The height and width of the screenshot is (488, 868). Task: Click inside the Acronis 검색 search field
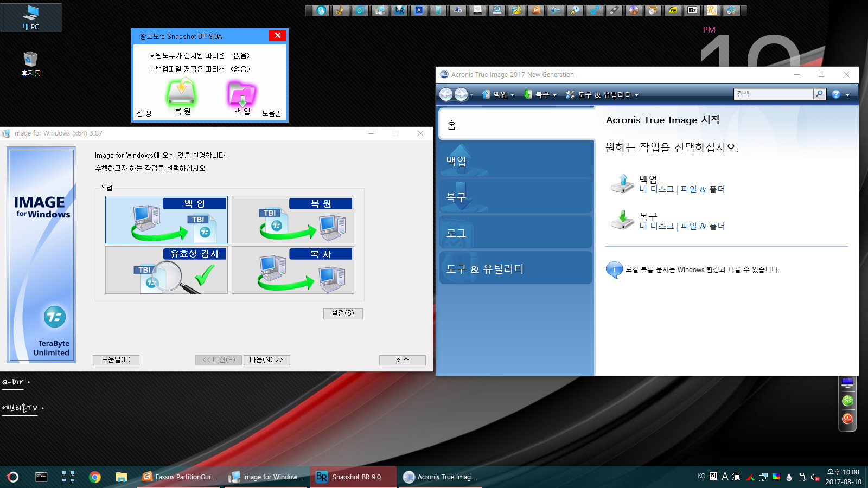pos(774,94)
